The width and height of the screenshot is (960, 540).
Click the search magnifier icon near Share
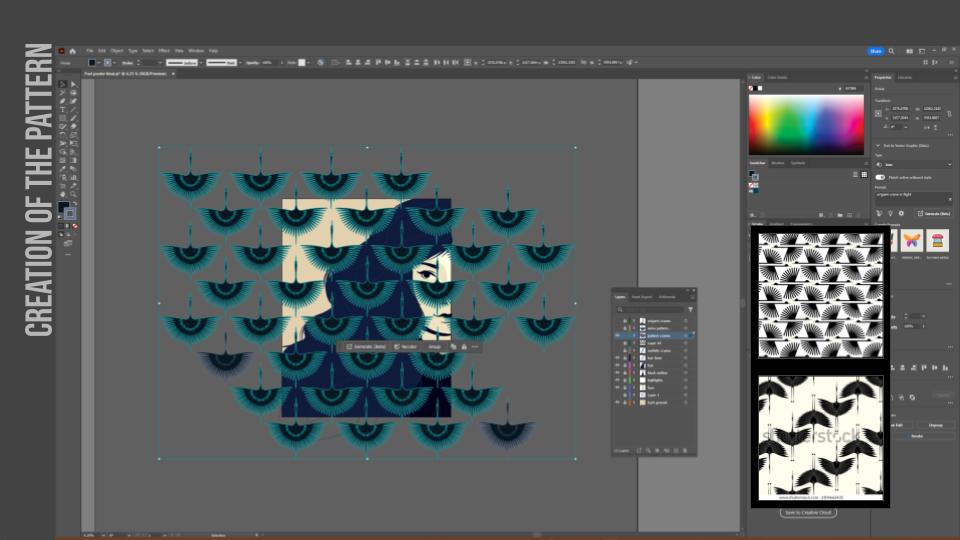(891, 51)
